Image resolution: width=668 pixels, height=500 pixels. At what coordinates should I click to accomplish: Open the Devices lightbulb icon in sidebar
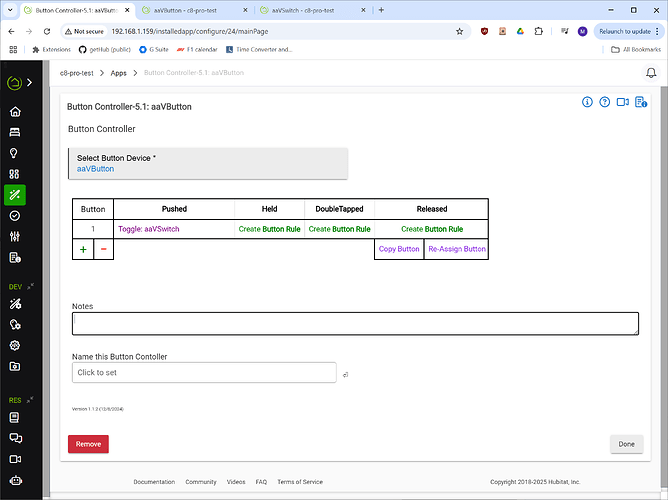[14, 153]
